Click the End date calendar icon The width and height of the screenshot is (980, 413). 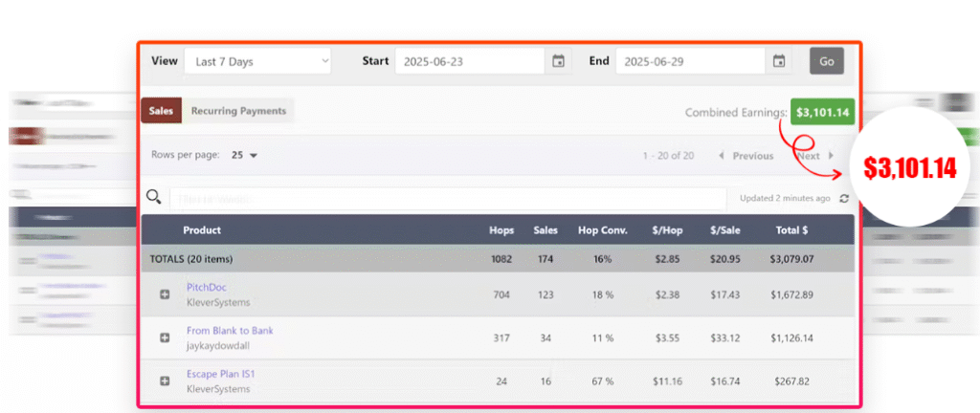click(779, 61)
